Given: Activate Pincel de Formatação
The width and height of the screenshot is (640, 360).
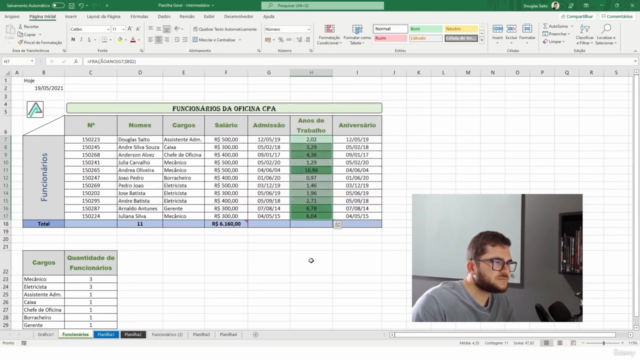Looking at the screenshot, I should pyautogui.click(x=40, y=42).
